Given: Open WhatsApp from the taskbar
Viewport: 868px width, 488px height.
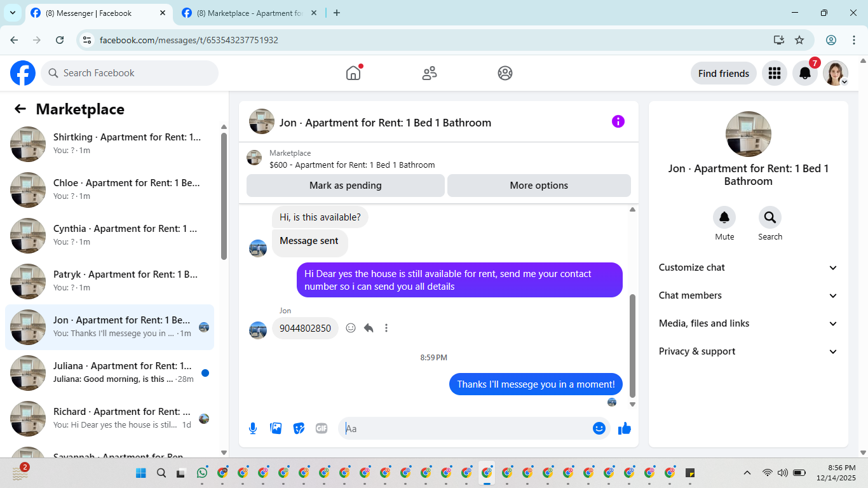Looking at the screenshot, I should (x=202, y=473).
